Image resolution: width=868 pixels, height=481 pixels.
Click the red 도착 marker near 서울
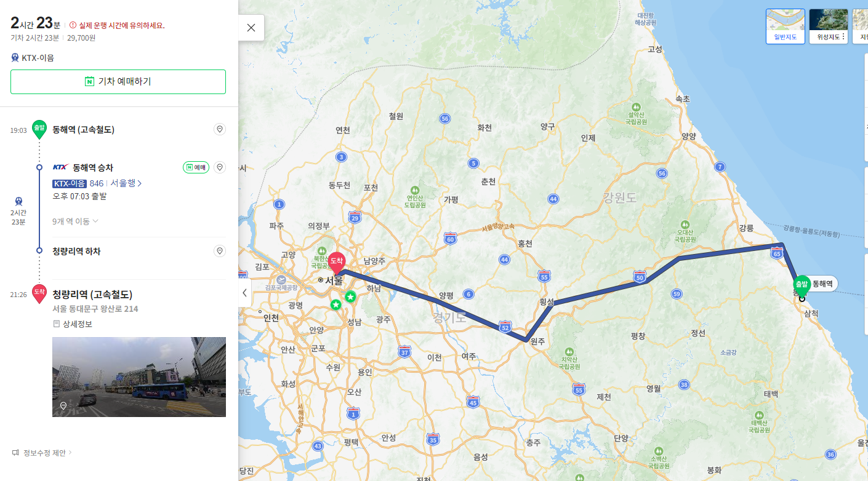(336, 263)
